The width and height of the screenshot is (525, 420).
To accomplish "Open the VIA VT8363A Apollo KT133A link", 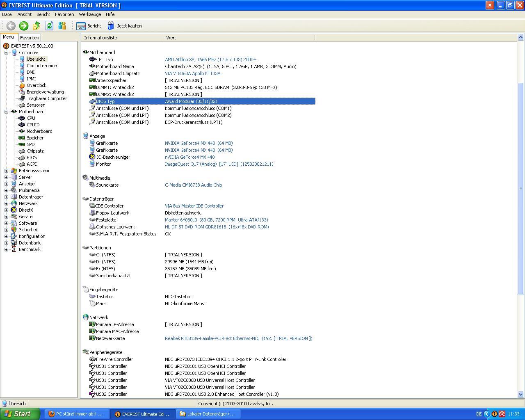I will click(x=192, y=73).
